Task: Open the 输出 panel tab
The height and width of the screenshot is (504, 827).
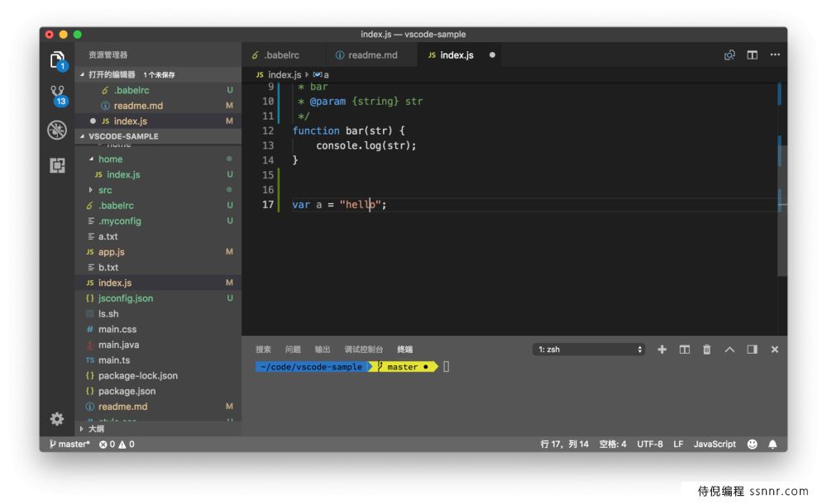Action: click(323, 349)
